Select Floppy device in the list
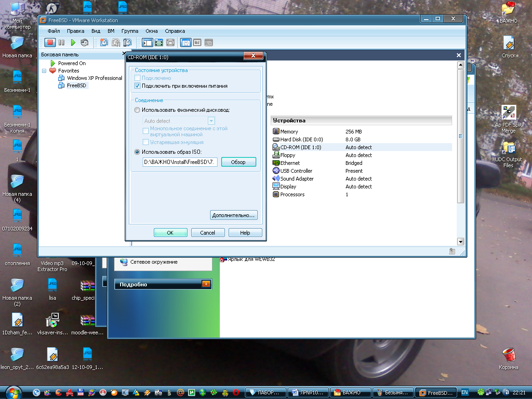 point(361,155)
